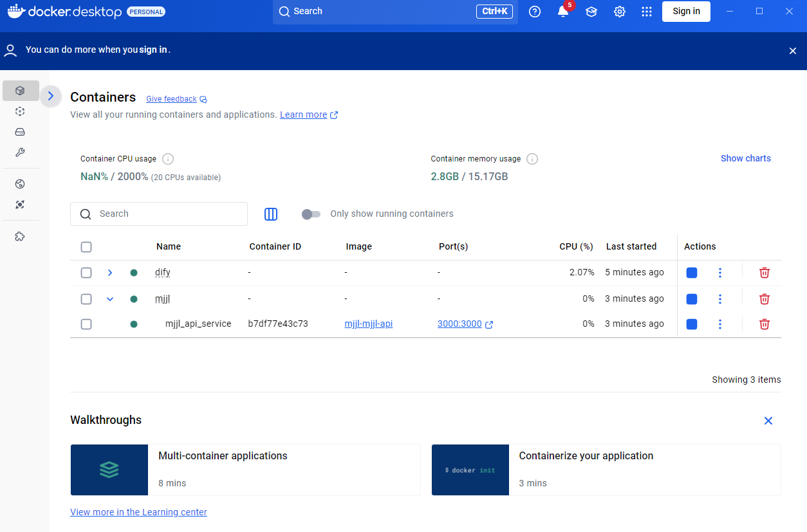Screen dimensions: 807x532
Task: Open the Volumes sidebar icon
Action: tap(21, 132)
